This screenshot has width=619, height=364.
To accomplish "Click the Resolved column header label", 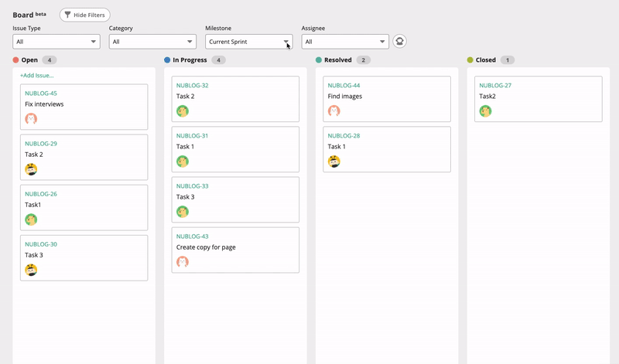I will tap(338, 60).
